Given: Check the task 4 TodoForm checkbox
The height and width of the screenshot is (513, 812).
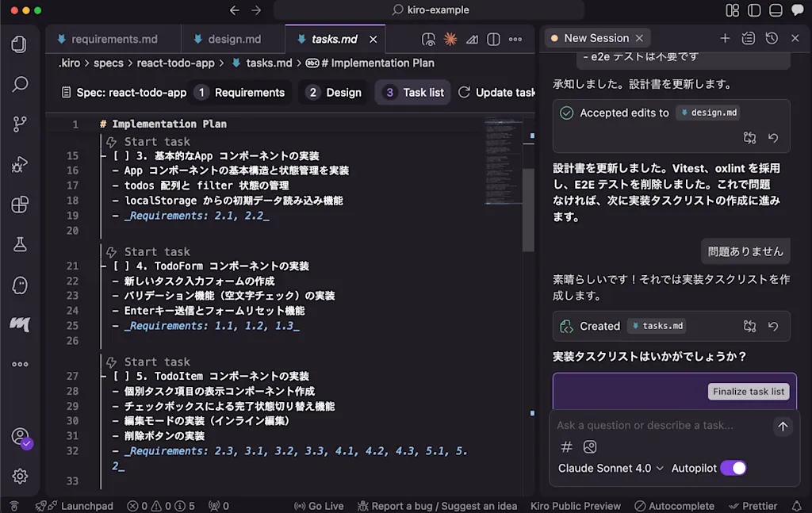Looking at the screenshot, I should (x=121, y=266).
